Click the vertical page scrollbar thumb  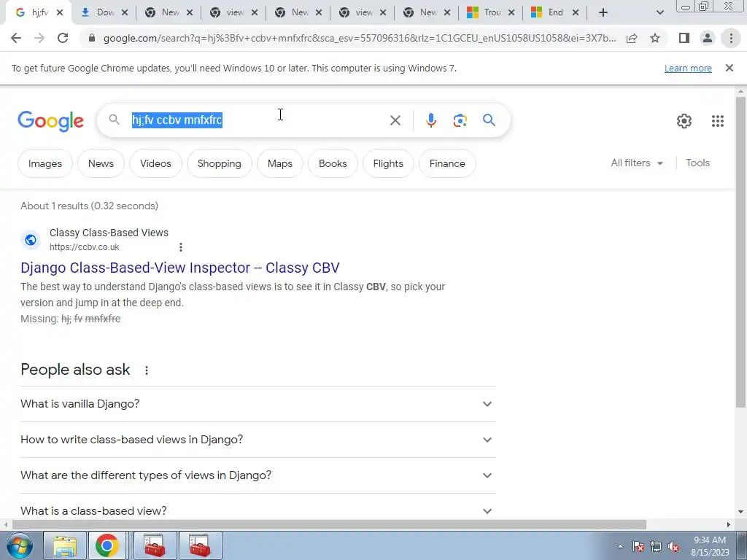(x=740, y=252)
